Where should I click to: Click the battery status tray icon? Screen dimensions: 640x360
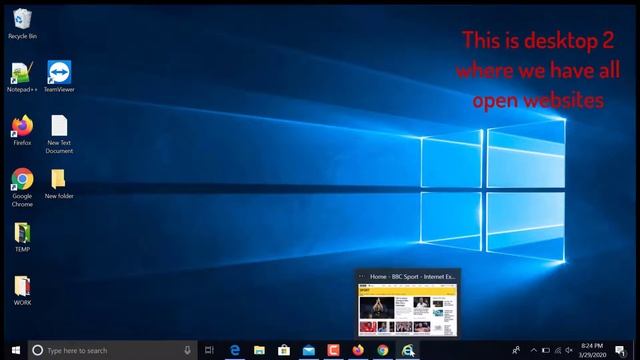pos(546,350)
